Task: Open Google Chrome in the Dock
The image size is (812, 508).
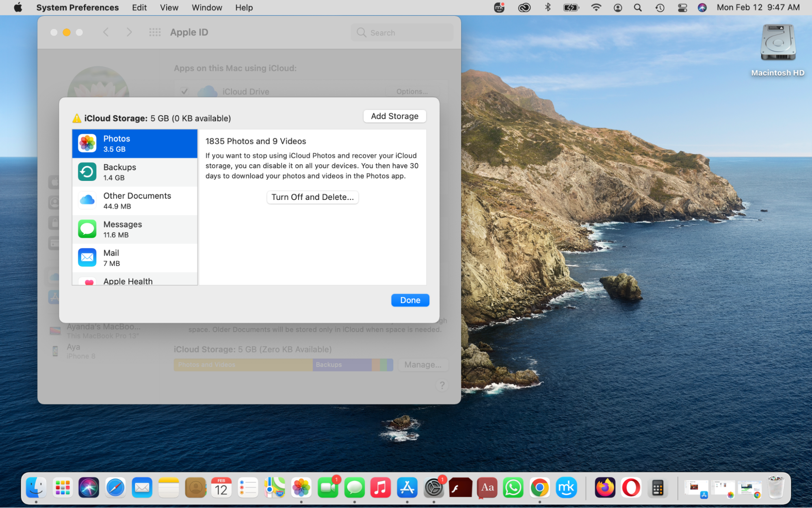Action: pos(539,487)
